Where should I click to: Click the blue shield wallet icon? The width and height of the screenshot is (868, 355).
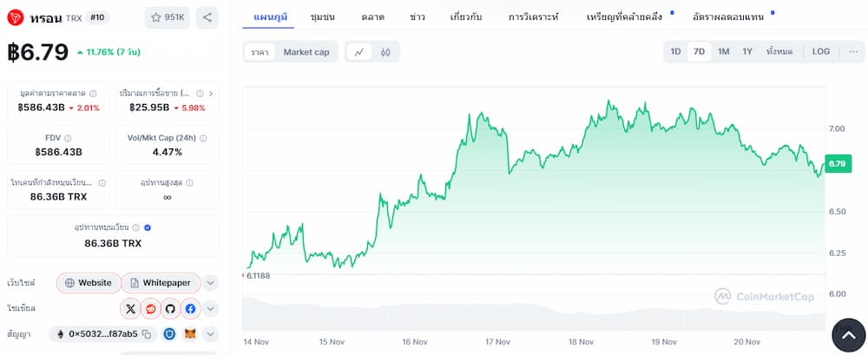pos(169,334)
